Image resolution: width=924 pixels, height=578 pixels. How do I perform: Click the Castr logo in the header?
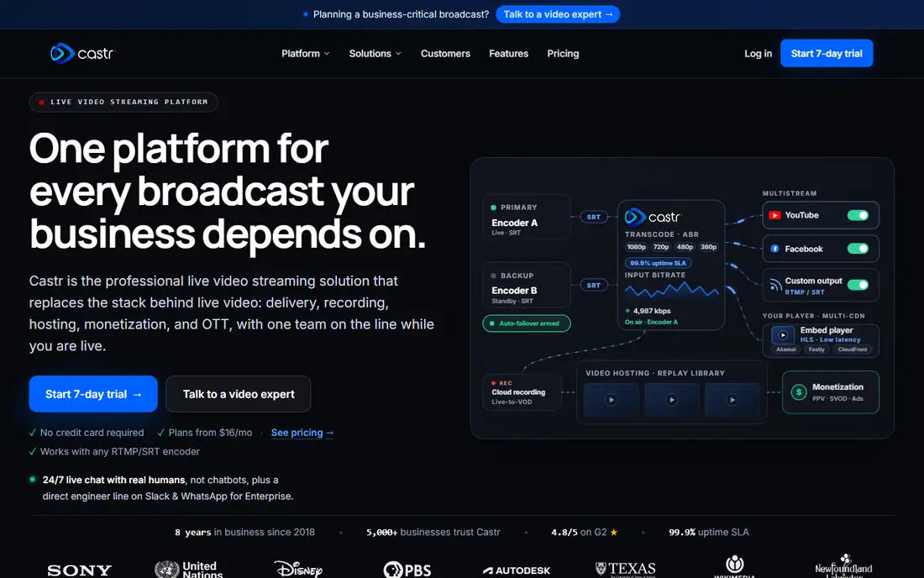click(x=82, y=54)
